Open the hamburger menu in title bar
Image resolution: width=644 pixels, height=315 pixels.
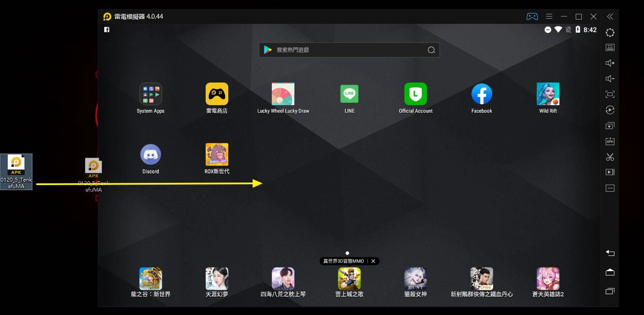[x=549, y=17]
